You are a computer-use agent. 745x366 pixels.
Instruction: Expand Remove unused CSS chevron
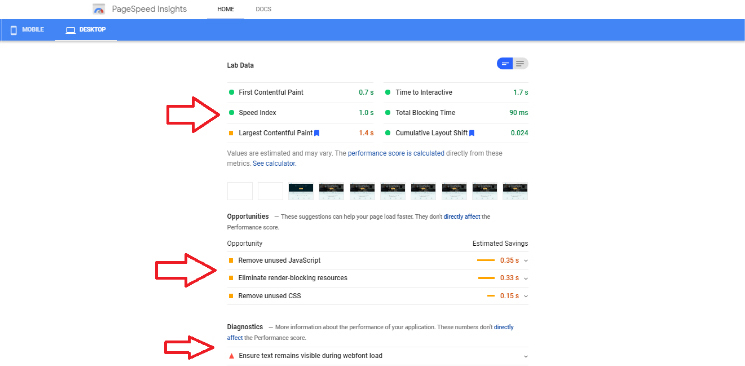pyautogui.click(x=525, y=296)
